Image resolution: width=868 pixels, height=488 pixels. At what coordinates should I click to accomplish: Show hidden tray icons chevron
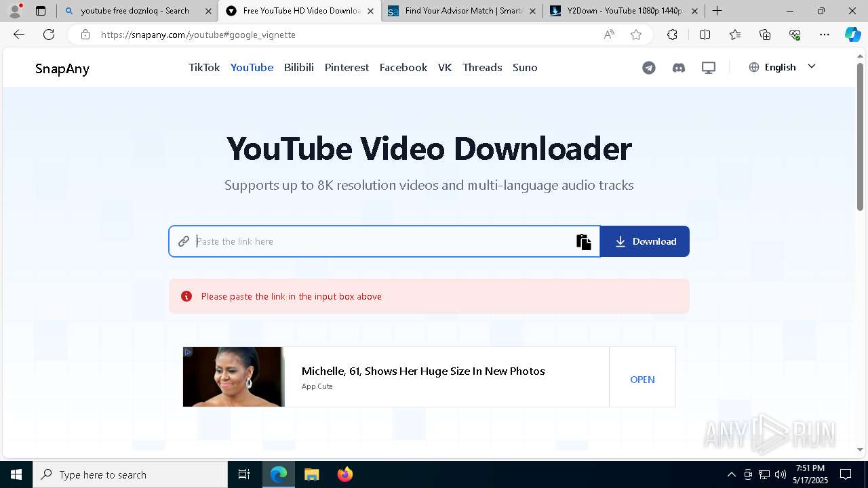[x=731, y=474]
